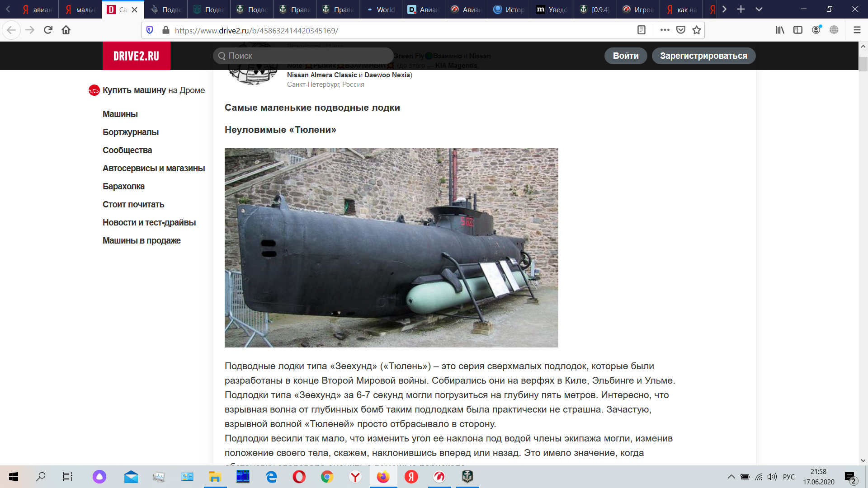Open page actions three-dots menu
This screenshot has height=488, width=868.
(665, 30)
